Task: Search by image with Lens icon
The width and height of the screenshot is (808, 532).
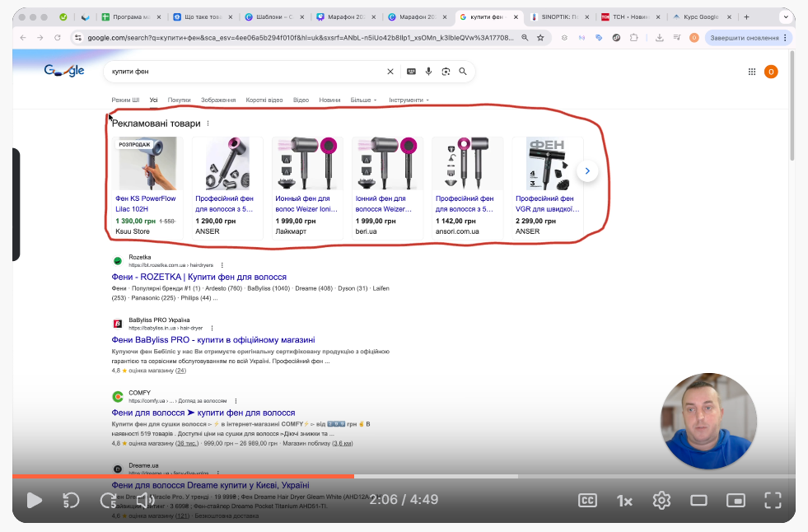Action: [x=446, y=72]
